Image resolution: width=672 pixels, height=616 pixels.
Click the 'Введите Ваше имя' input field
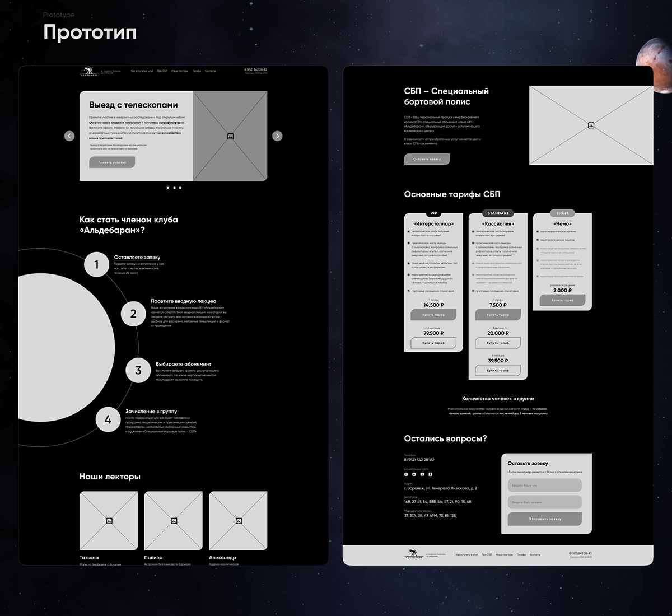pos(544,486)
